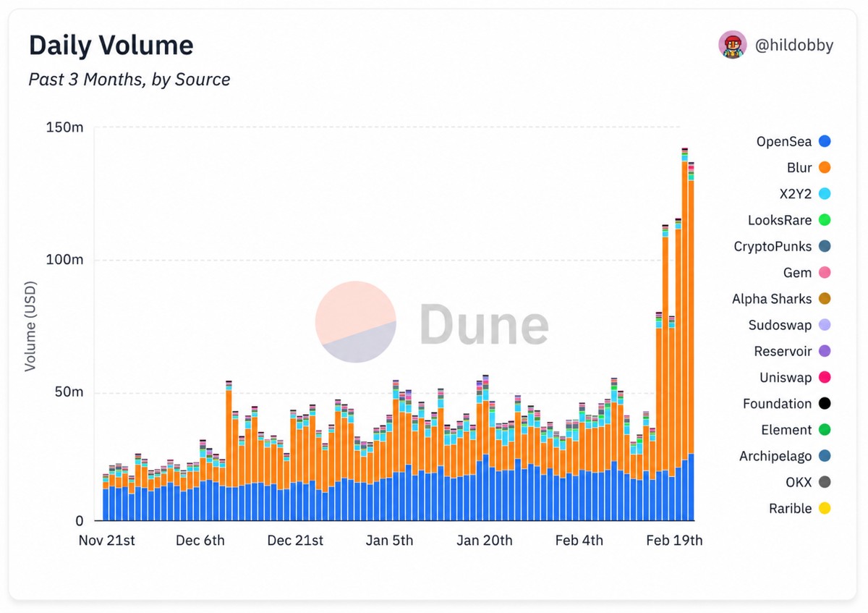The height and width of the screenshot is (613, 868).
Task: Click the Dec 6th x-axis label
Action: click(200, 541)
